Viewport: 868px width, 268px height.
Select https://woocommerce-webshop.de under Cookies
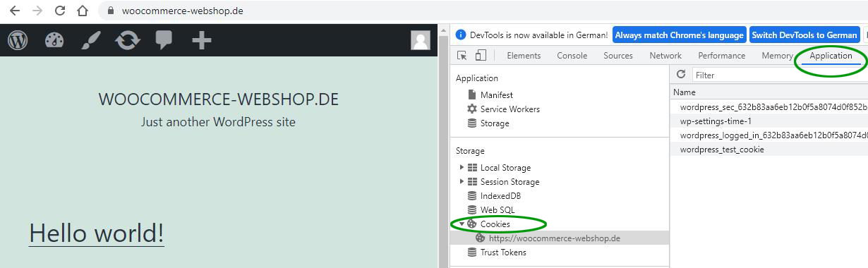(555, 238)
